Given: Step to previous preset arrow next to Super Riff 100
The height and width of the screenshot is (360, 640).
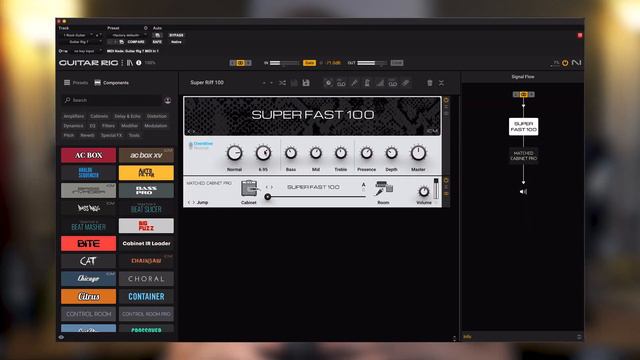Looking at the screenshot, I should 263,83.
